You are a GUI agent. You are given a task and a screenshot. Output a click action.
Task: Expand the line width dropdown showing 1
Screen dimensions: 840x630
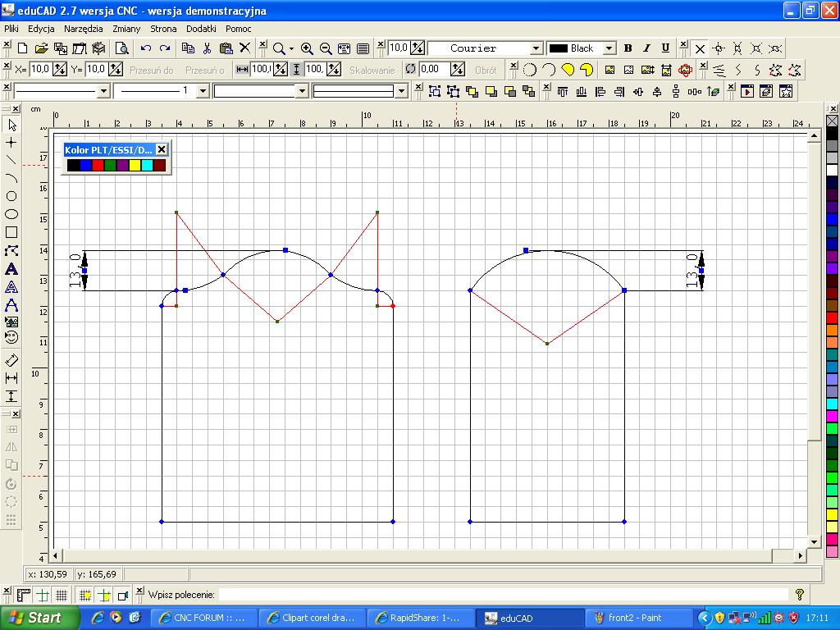tap(203, 92)
